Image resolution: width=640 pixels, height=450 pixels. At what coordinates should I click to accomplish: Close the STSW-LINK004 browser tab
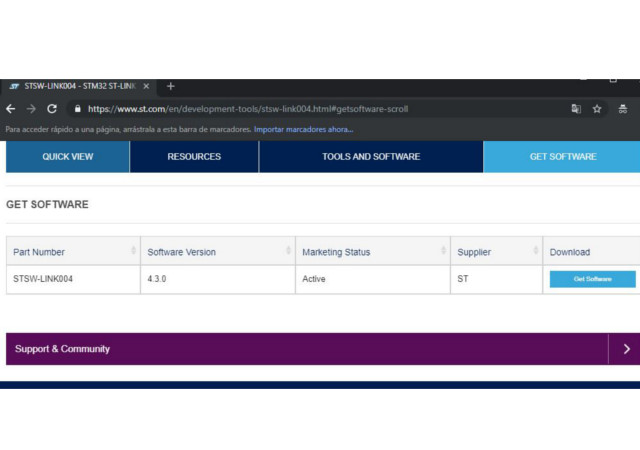(146, 86)
